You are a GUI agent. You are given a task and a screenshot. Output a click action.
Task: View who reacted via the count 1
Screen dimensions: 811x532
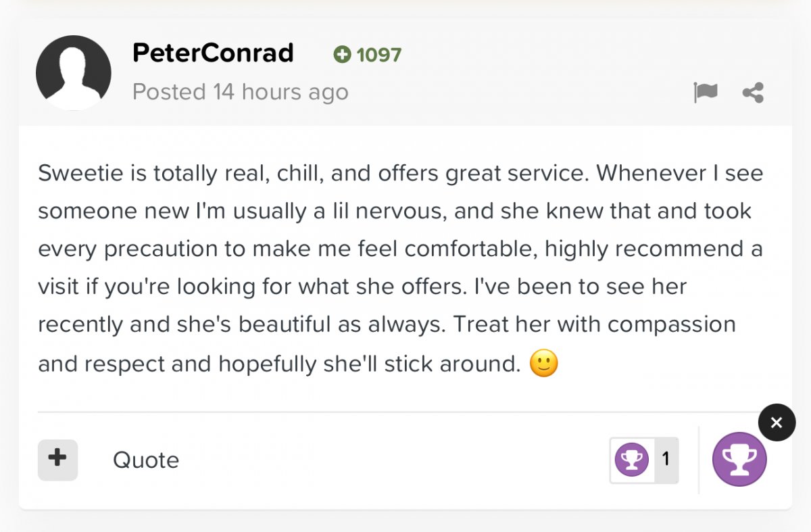pyautogui.click(x=666, y=460)
